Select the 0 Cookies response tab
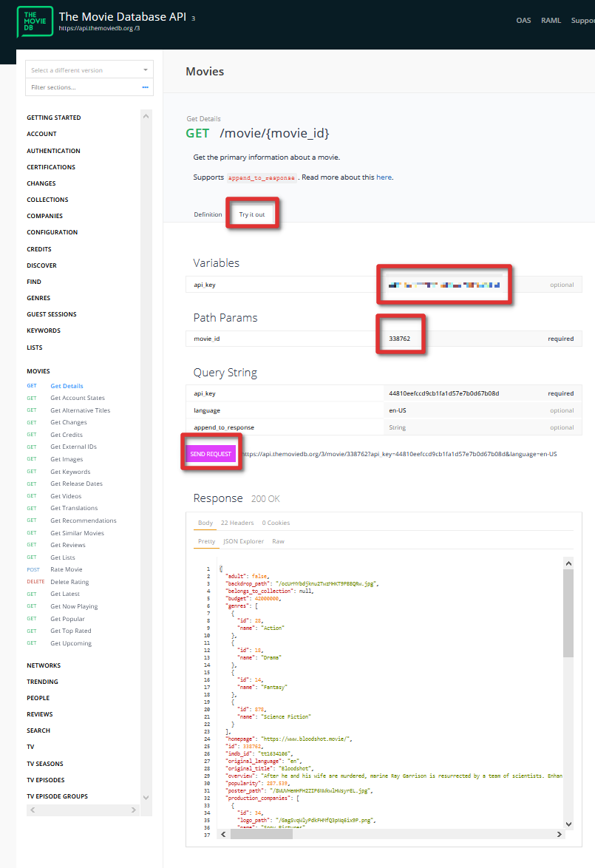This screenshot has width=595, height=868. coord(276,523)
